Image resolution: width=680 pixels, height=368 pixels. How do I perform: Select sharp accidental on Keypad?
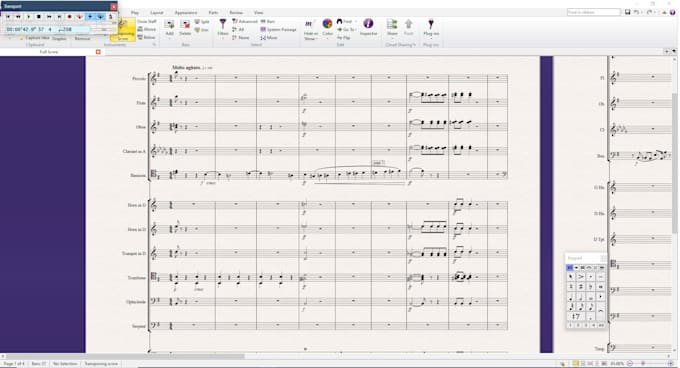pos(581,287)
